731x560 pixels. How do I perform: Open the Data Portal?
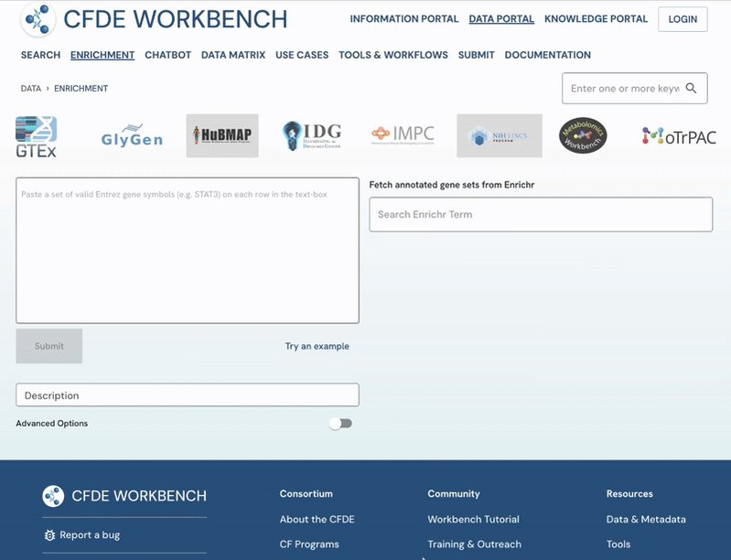[501, 19]
